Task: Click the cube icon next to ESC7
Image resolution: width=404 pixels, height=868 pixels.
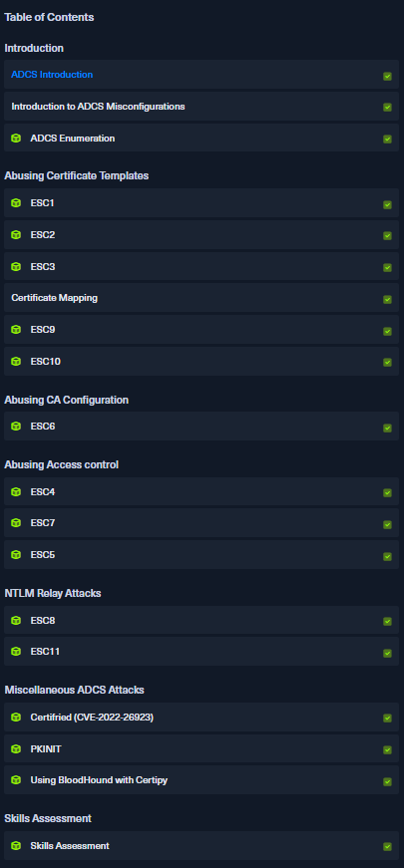Action: (x=16, y=522)
